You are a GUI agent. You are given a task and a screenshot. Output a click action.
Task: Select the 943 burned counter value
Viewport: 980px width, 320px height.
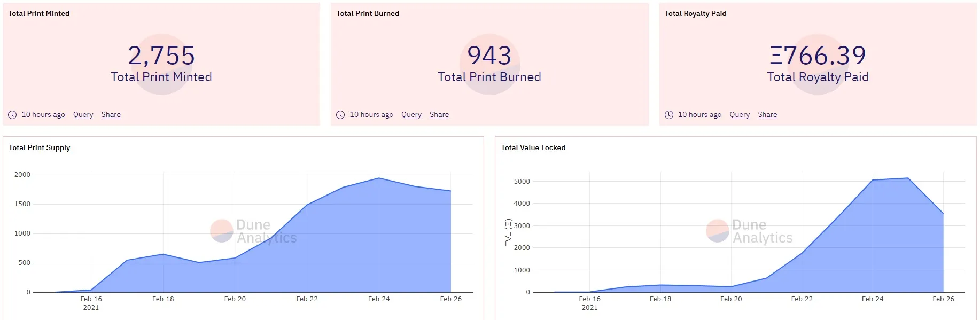click(x=489, y=56)
